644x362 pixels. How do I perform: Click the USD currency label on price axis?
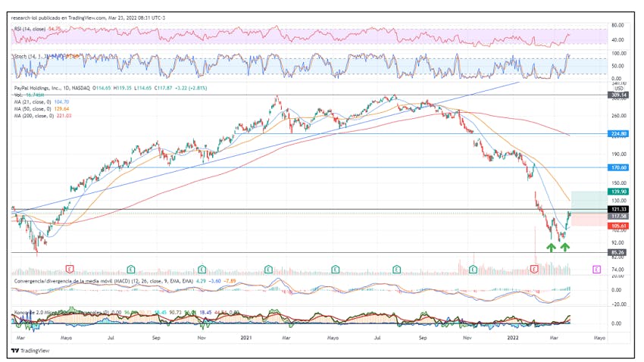[x=618, y=89]
